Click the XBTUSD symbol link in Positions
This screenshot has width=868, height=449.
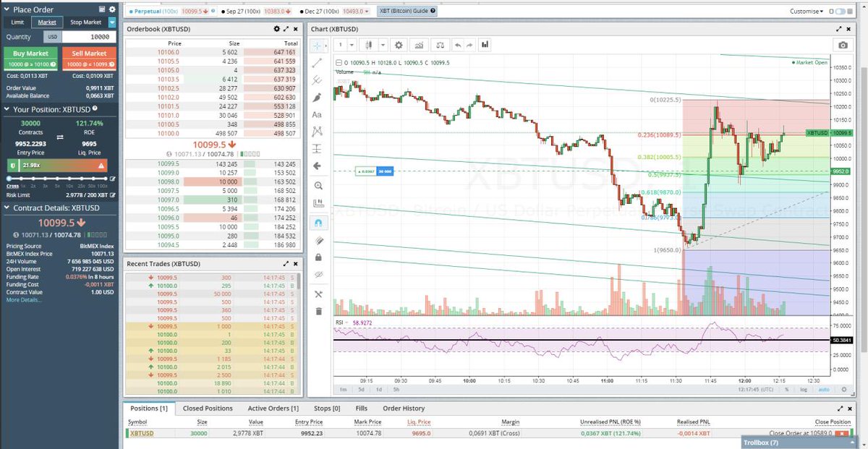click(x=142, y=434)
